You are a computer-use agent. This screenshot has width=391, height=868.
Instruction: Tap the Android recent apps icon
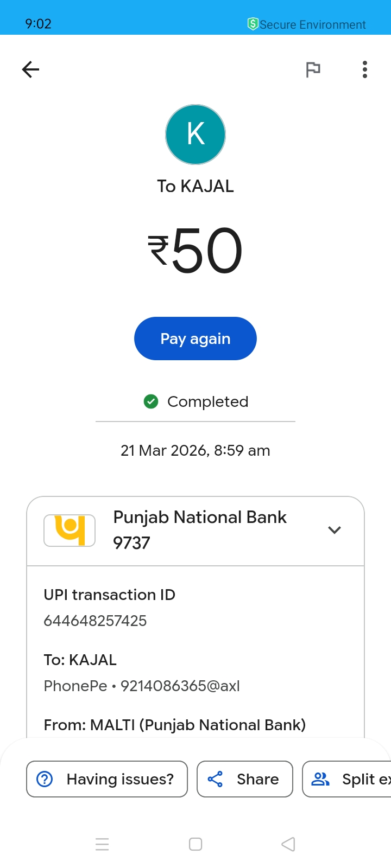[x=102, y=844]
